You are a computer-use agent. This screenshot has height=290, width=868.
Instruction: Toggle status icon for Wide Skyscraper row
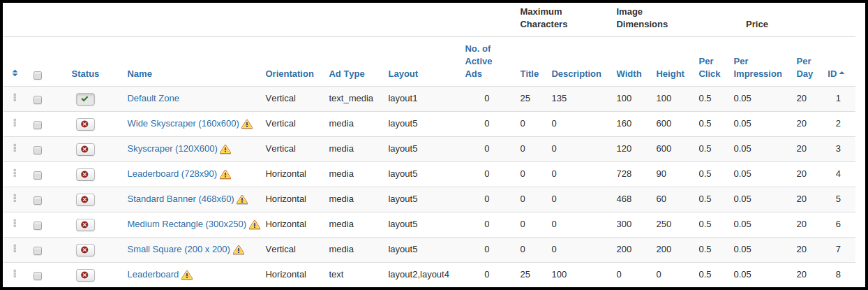click(x=85, y=124)
